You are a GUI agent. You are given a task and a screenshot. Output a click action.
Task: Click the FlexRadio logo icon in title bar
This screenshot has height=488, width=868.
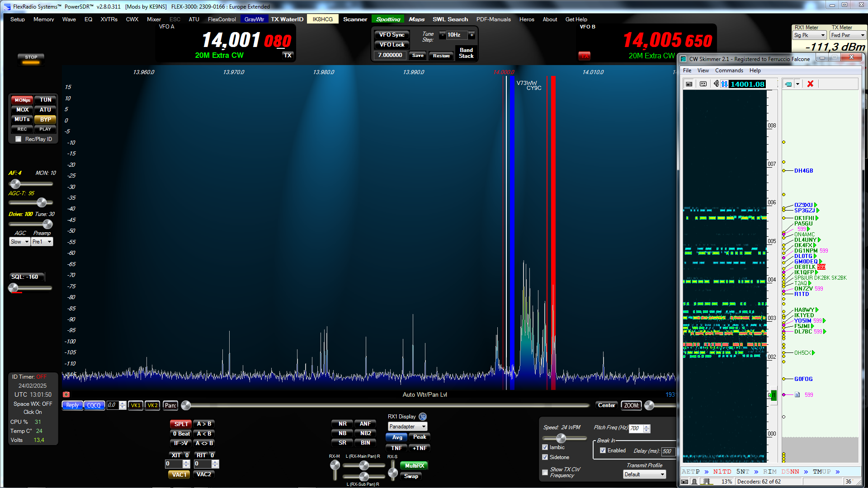click(7, 6)
